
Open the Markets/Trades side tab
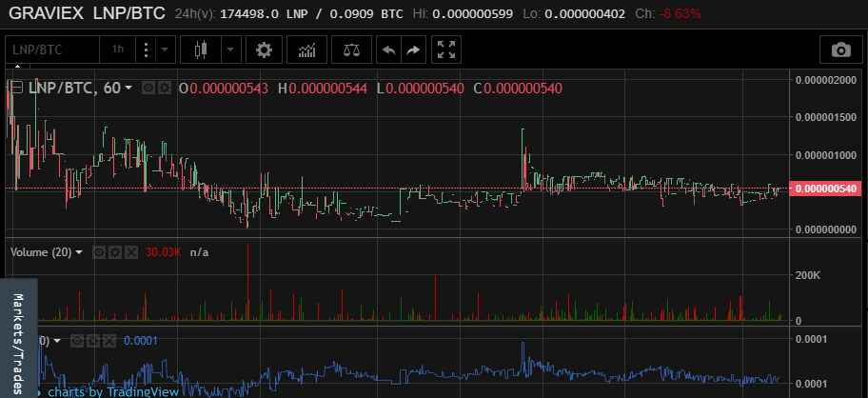pyautogui.click(x=17, y=337)
